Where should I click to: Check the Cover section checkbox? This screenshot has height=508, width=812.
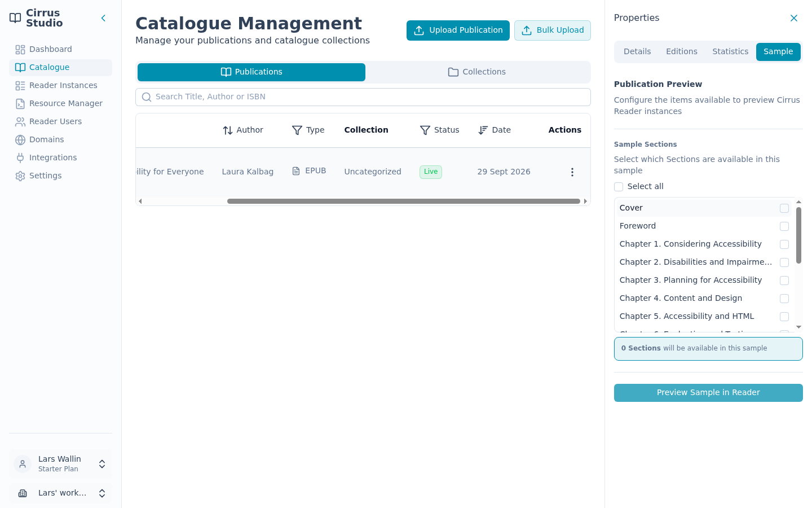(784, 208)
